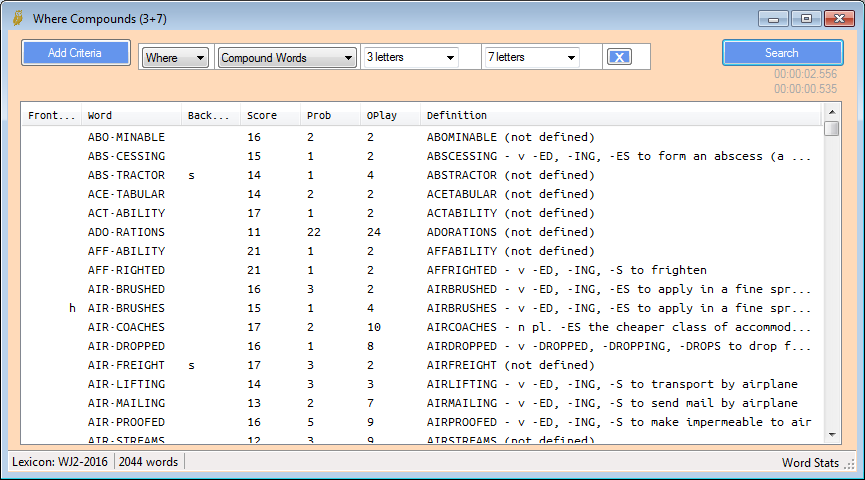This screenshot has width=865, height=480.
Task: Select the ACE-TABULAR word
Action: click(x=126, y=194)
